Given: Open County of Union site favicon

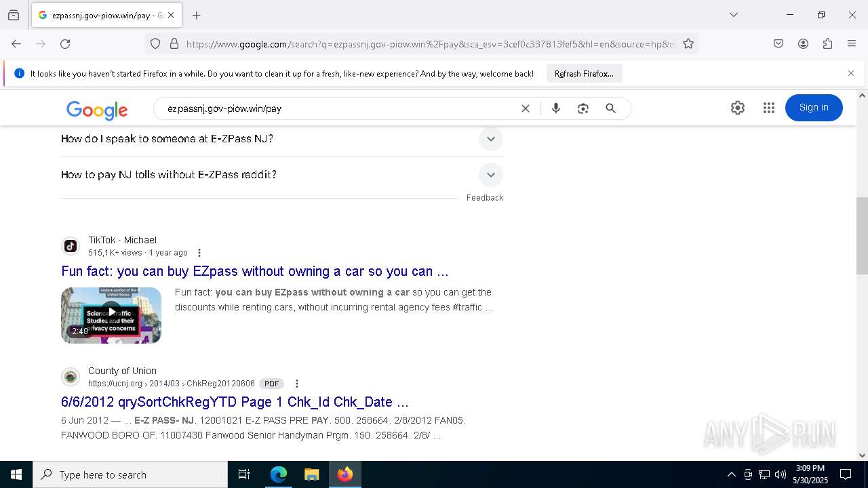Looking at the screenshot, I should (x=71, y=377).
